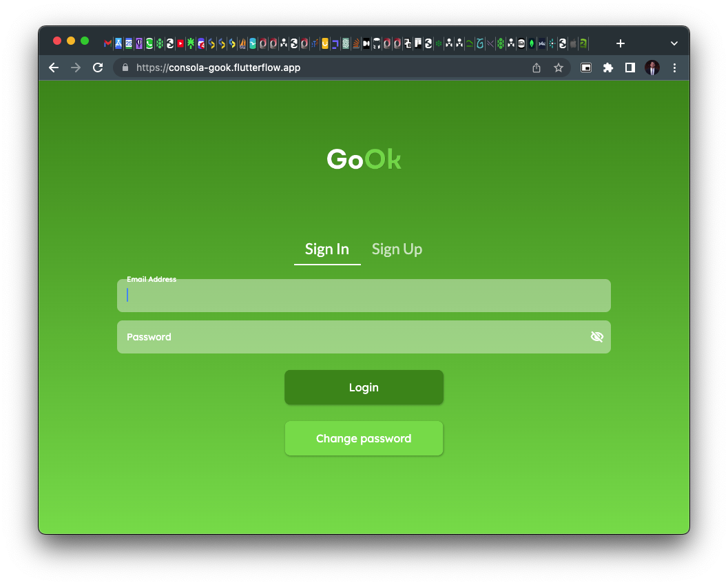Click the bookmark star icon
Image resolution: width=728 pixels, height=585 pixels.
(x=559, y=68)
